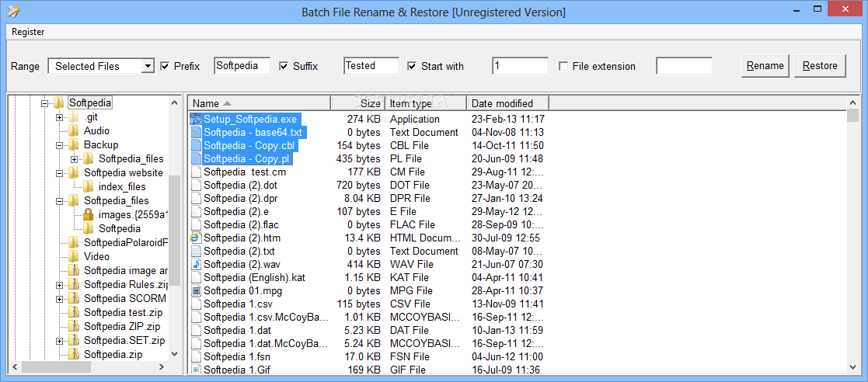Screen dimensions: 868x382
Task: Enable the File extension checkbox
Action: coord(563,66)
